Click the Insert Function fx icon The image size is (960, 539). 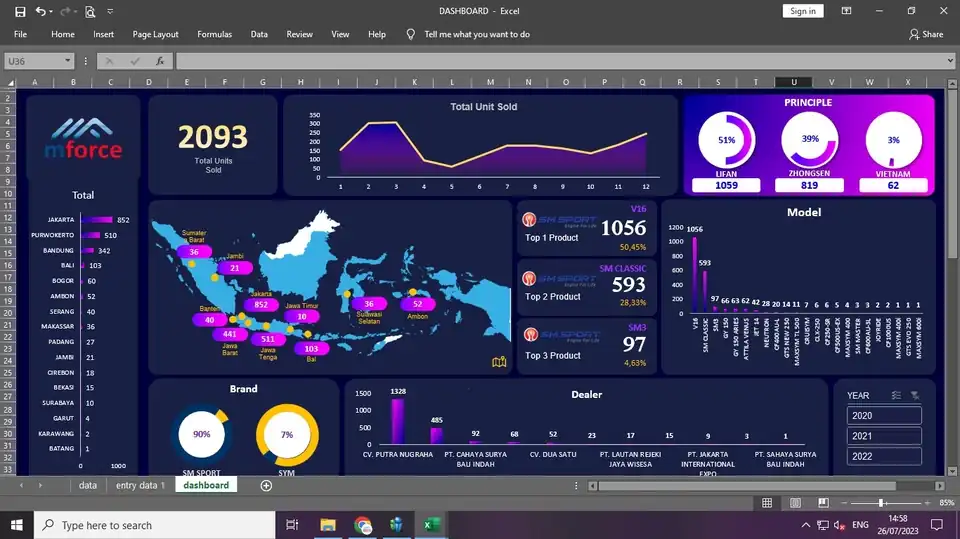[160, 61]
